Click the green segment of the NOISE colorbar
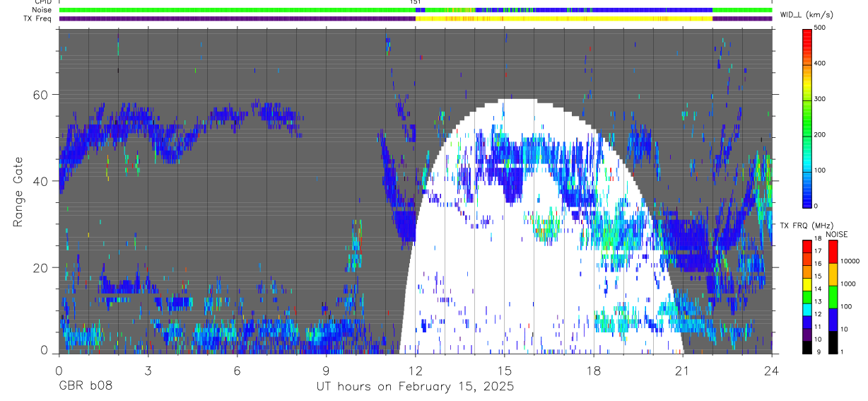The height and width of the screenshot is (401, 868). pyautogui.click(x=833, y=297)
